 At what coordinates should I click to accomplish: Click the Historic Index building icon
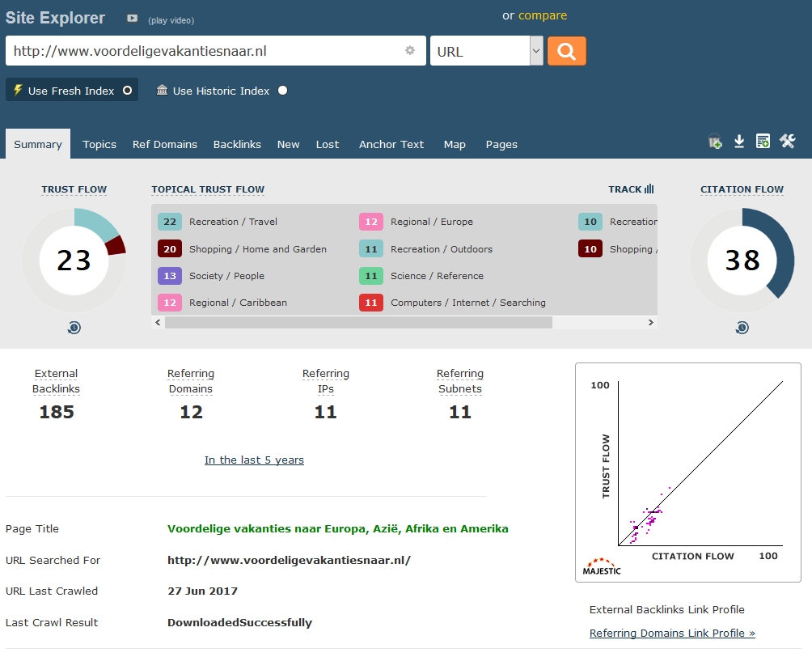[x=162, y=90]
